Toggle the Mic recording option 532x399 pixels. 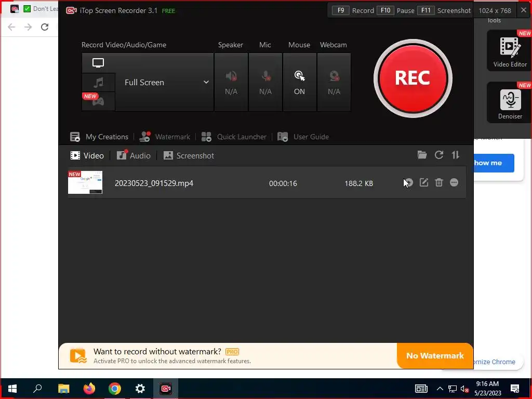[265, 82]
